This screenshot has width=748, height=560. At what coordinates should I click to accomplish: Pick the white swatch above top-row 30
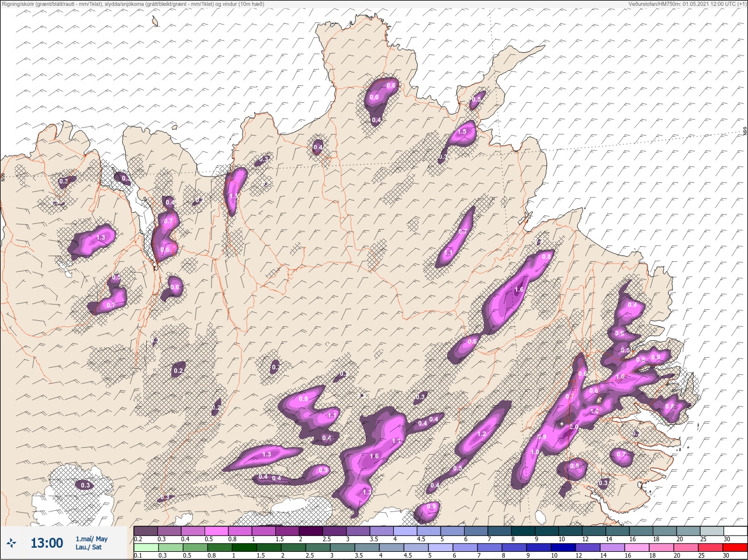click(x=735, y=531)
